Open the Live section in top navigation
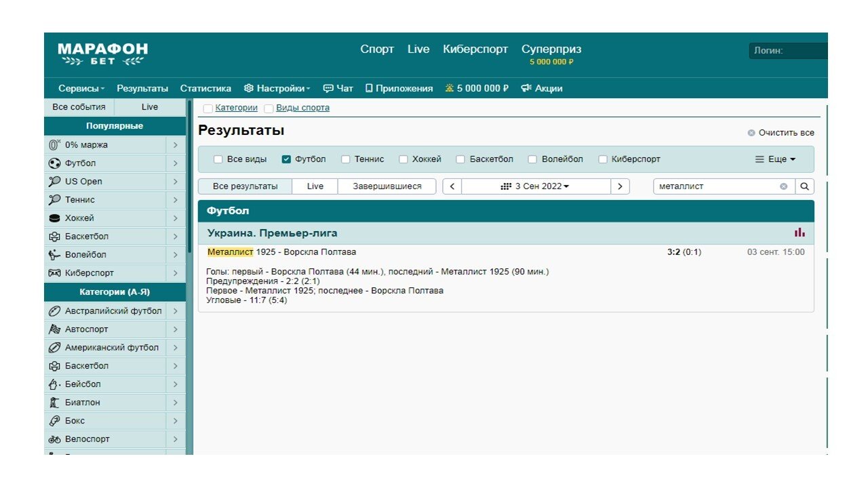 418,49
